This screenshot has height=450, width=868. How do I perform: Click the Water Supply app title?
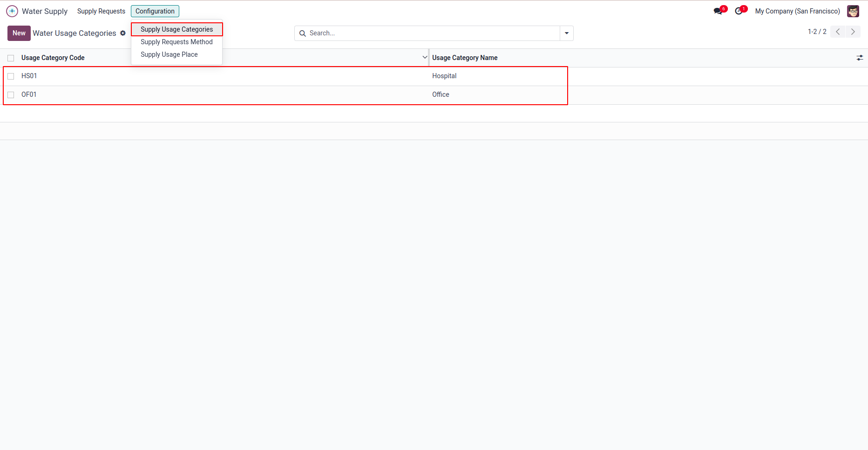45,11
